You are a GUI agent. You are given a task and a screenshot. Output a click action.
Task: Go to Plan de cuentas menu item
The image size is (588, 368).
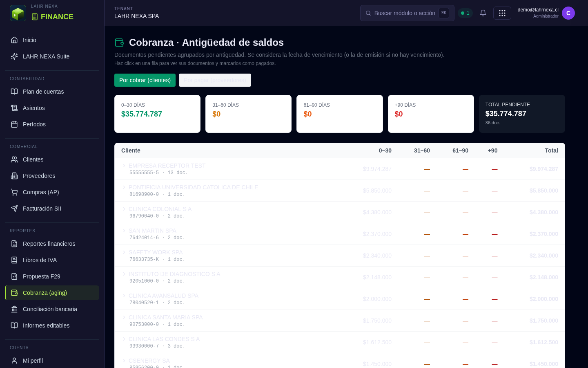[52, 92]
